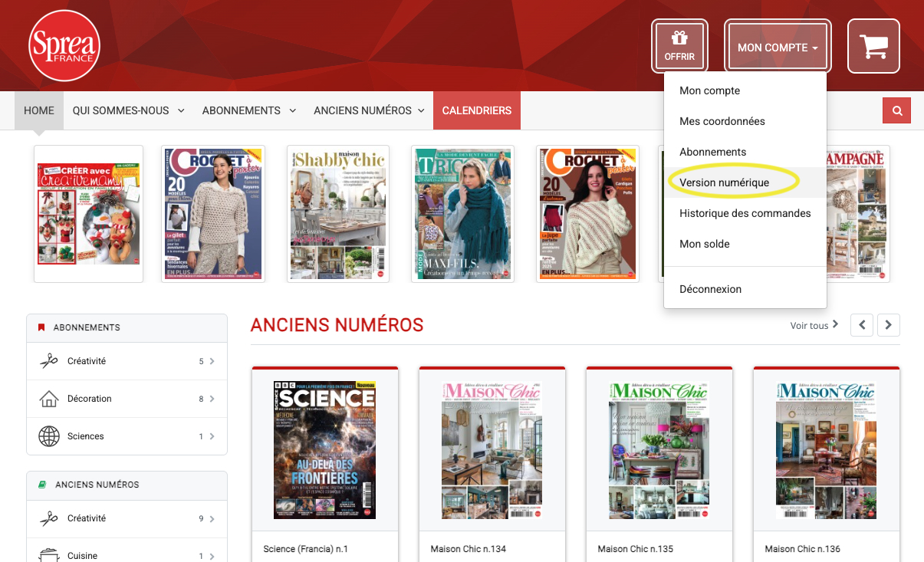Select the globe icon next to Sciences

pos(49,435)
